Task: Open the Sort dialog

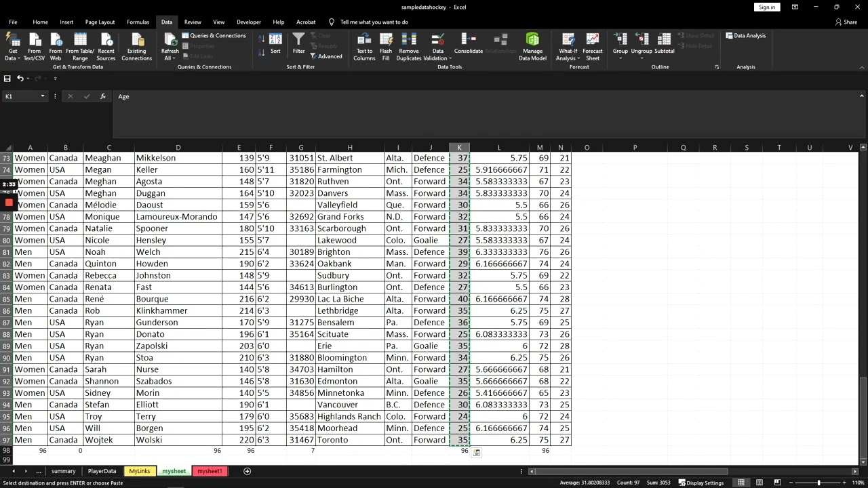Action: pos(275,43)
